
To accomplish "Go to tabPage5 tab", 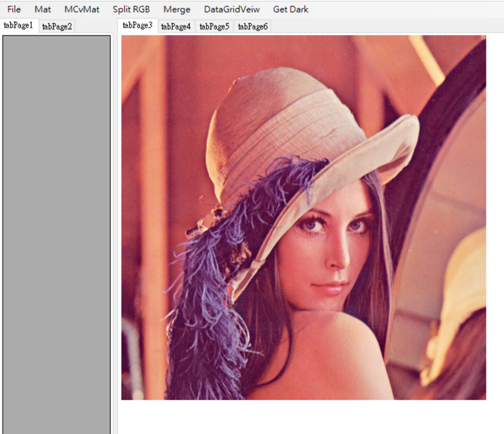I will pos(214,27).
